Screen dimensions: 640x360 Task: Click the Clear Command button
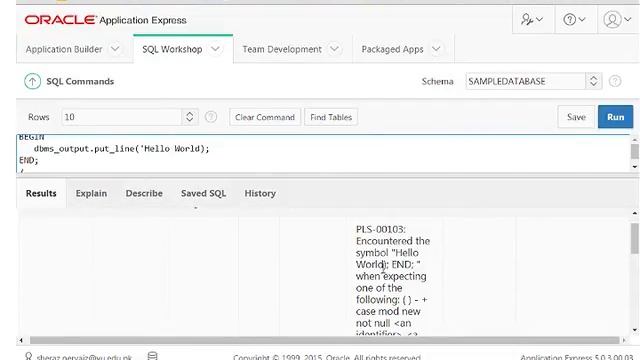(265, 117)
